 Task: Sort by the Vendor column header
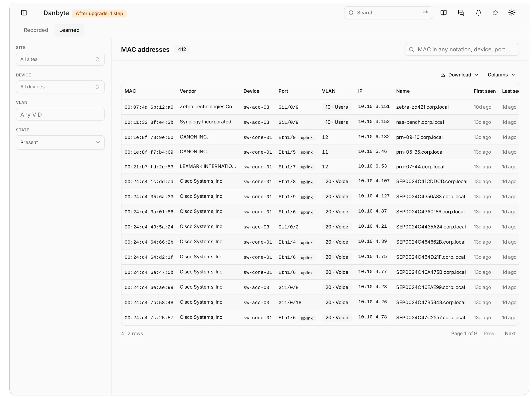pos(188,91)
